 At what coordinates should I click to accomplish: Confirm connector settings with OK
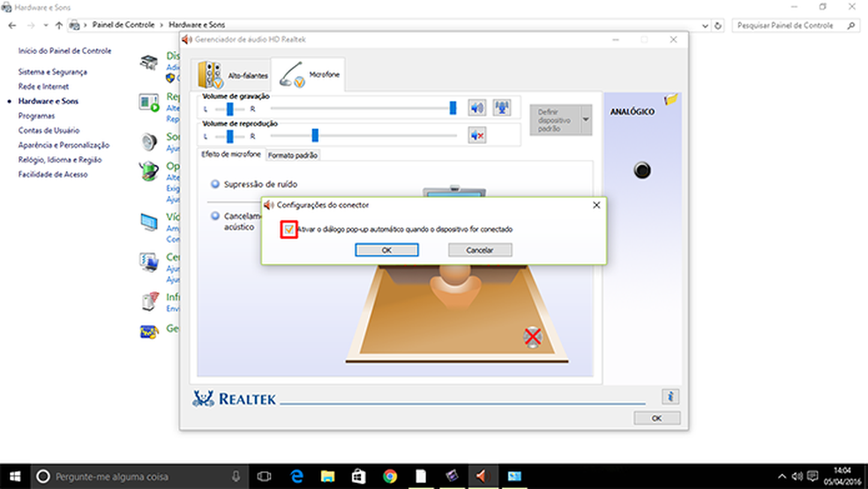point(386,251)
